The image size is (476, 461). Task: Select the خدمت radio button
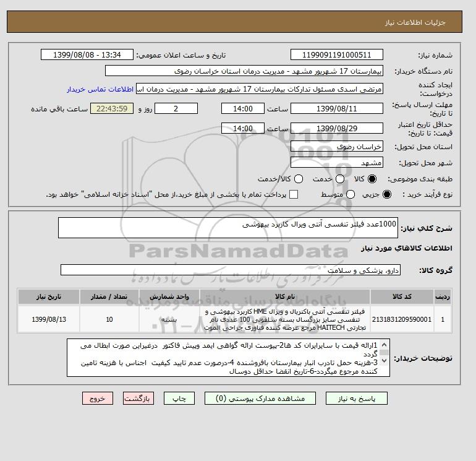click(340, 179)
